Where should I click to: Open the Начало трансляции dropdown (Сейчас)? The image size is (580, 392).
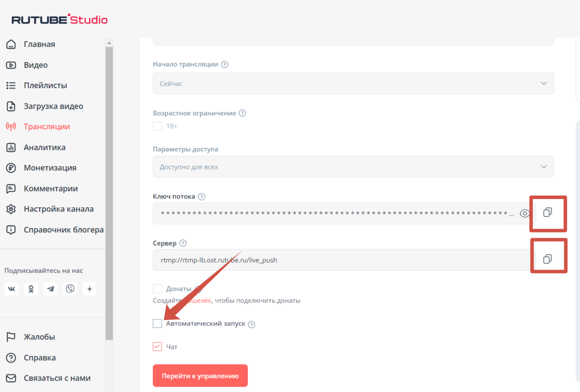pos(353,83)
